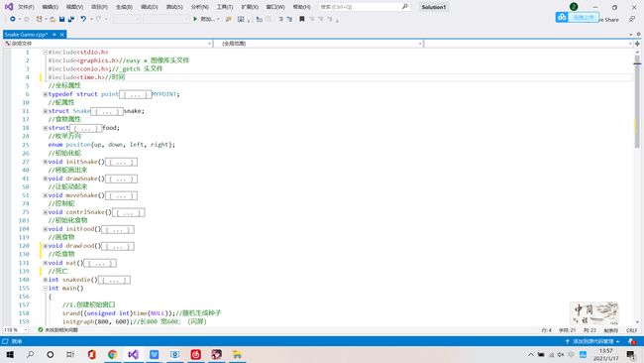This screenshot has height=363, width=644.
Task: Click the search box in the title bar
Action: pyautogui.click(x=364, y=7)
